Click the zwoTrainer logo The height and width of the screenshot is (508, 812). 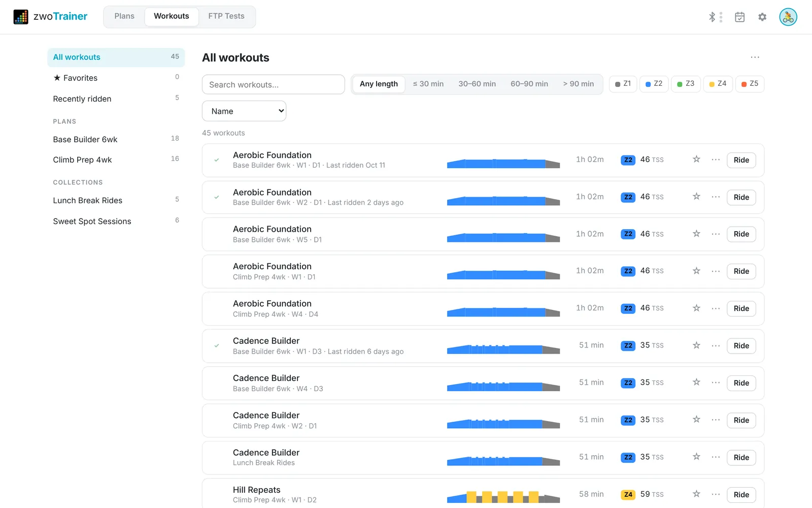click(x=50, y=17)
